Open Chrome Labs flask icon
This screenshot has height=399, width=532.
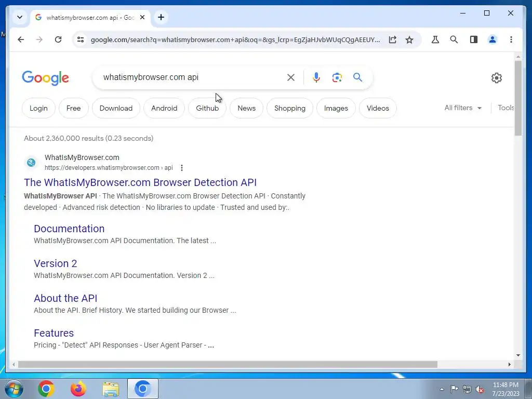tap(435, 39)
